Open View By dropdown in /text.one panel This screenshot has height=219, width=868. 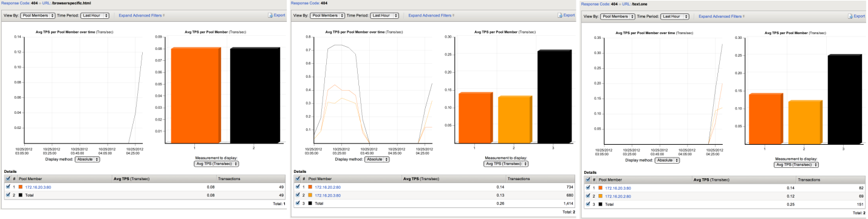pyautogui.click(x=617, y=16)
